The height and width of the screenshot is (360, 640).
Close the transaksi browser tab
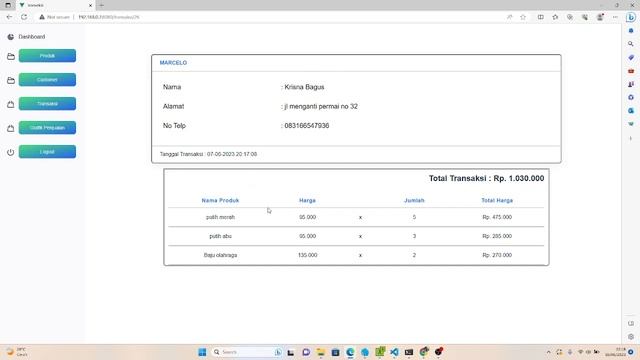pyautogui.click(x=90, y=5)
